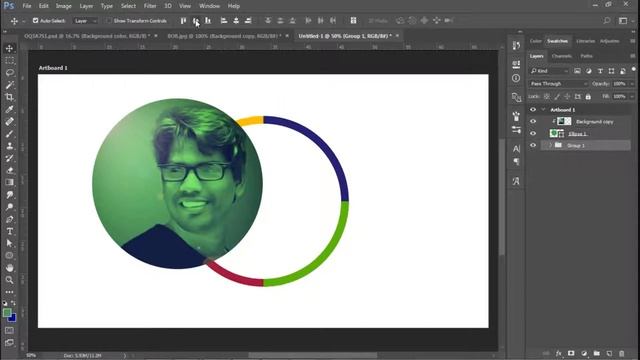This screenshot has width=640, height=360.
Task: Click Auto-Align Layers icon in options bar
Action: tap(353, 20)
